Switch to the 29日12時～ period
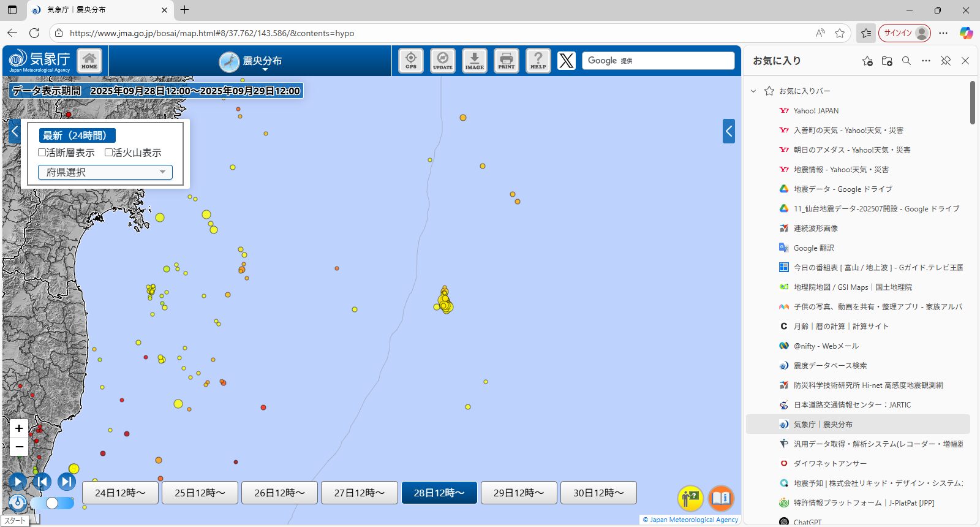The height and width of the screenshot is (527, 980). (519, 493)
